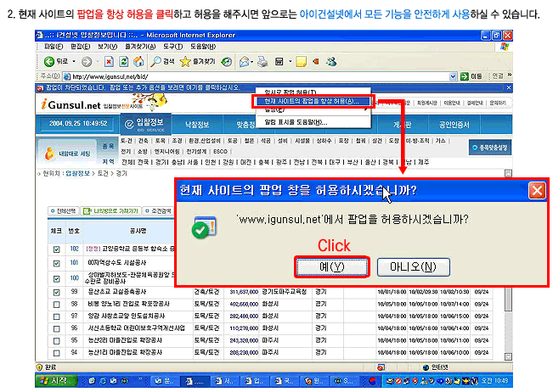
Task: Expand the toolbar overflow chevron beside 연결
Action: click(510, 76)
